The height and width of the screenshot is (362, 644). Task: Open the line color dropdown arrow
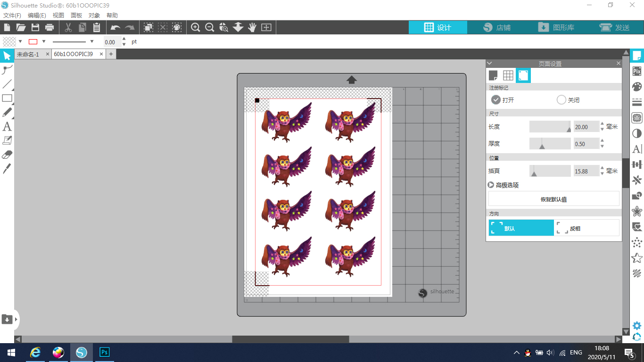click(44, 41)
